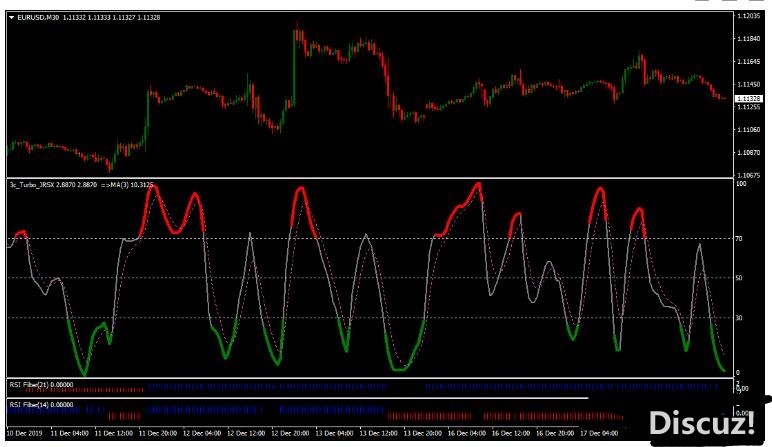This screenshot has width=772, height=447.
Task: Click the 100 level label on JRSX scale
Action: point(741,184)
